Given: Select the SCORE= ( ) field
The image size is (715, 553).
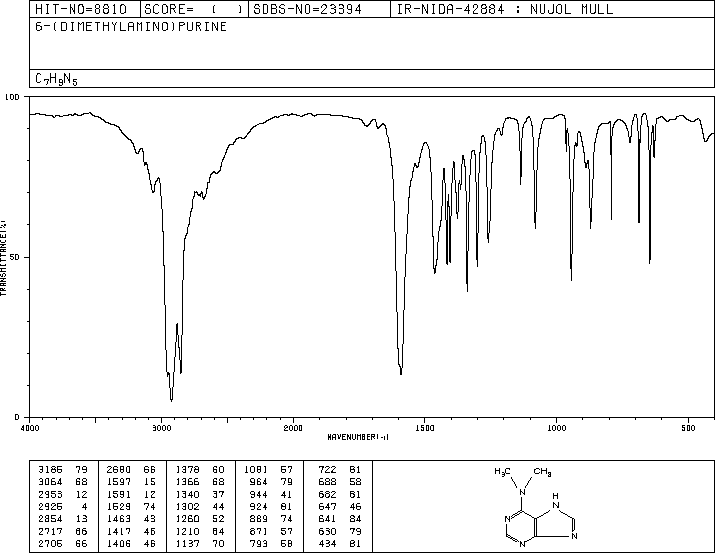Looking at the screenshot, I should [193, 9].
